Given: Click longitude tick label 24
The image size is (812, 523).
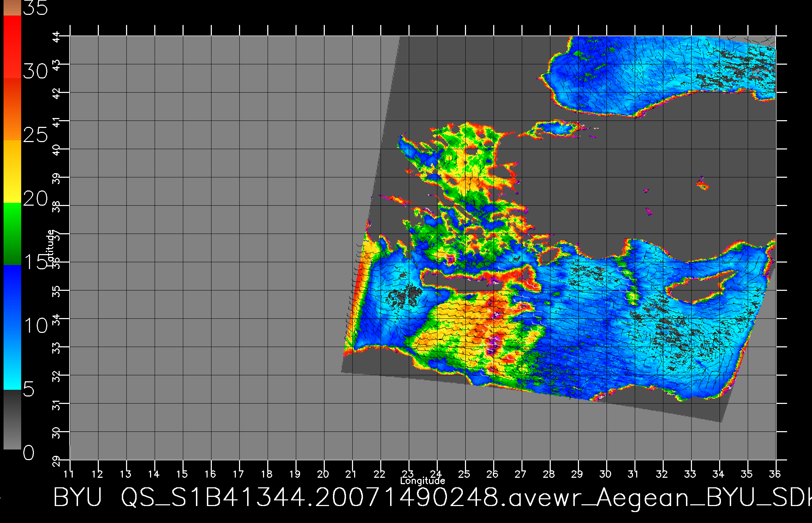Looking at the screenshot, I should point(436,474).
